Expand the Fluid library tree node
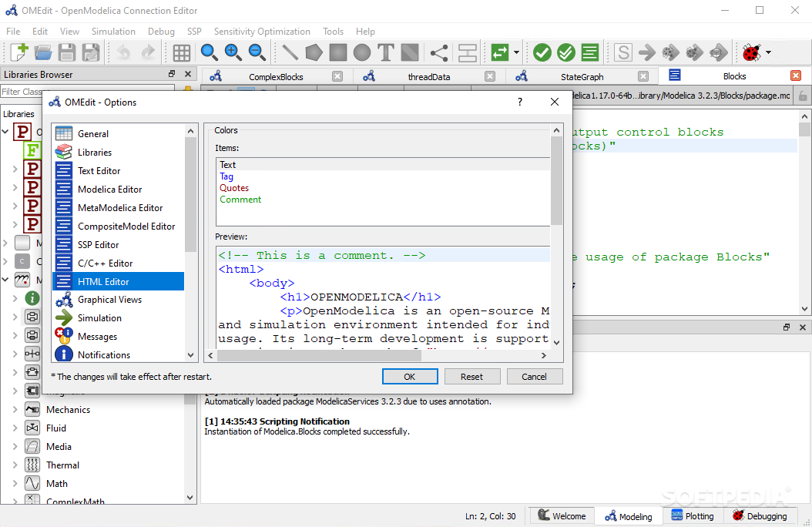 [15, 428]
